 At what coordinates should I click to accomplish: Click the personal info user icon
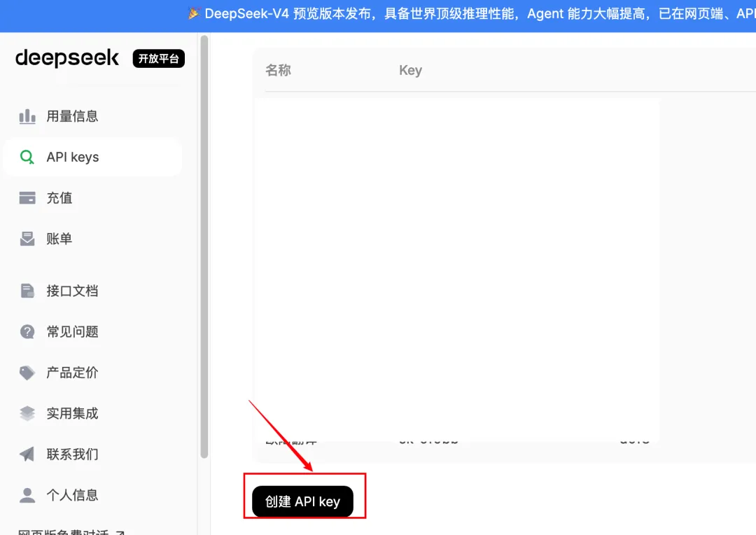pos(27,495)
